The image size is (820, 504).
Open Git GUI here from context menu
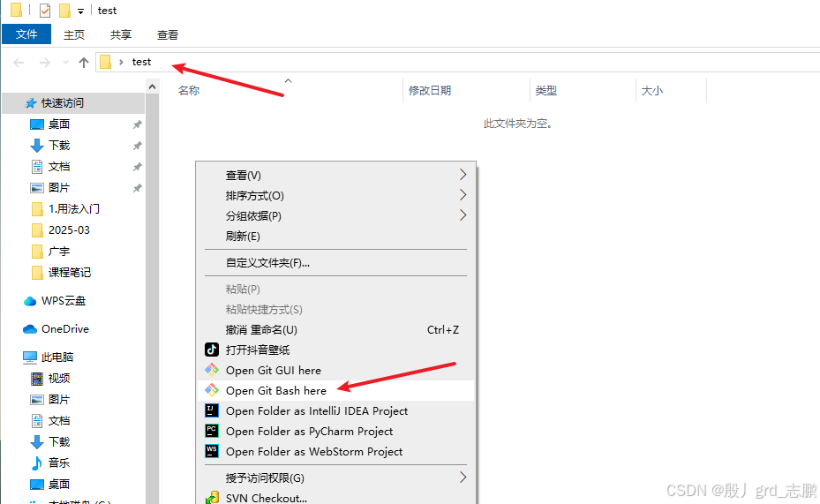(335, 370)
